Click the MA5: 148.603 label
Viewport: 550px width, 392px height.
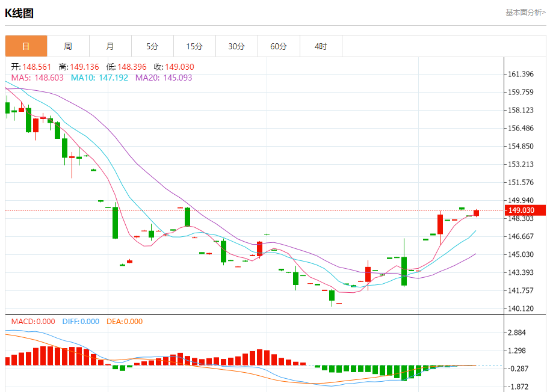click(37, 78)
